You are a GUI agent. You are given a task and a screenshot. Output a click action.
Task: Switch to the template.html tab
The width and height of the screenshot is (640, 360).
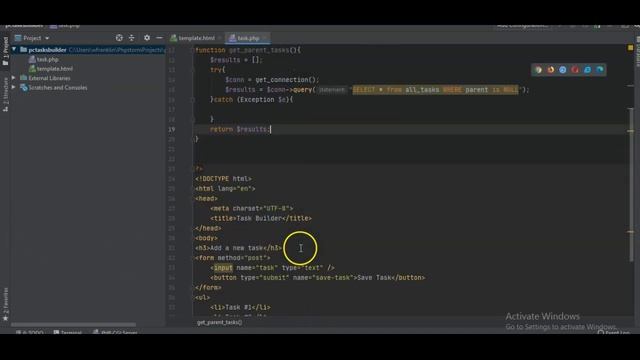pos(193,38)
